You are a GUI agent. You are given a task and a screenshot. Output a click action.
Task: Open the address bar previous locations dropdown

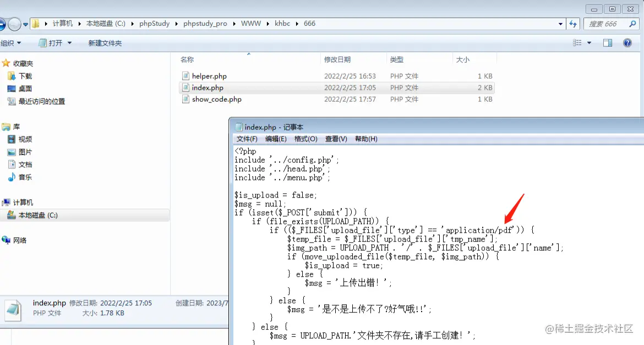[x=560, y=24]
